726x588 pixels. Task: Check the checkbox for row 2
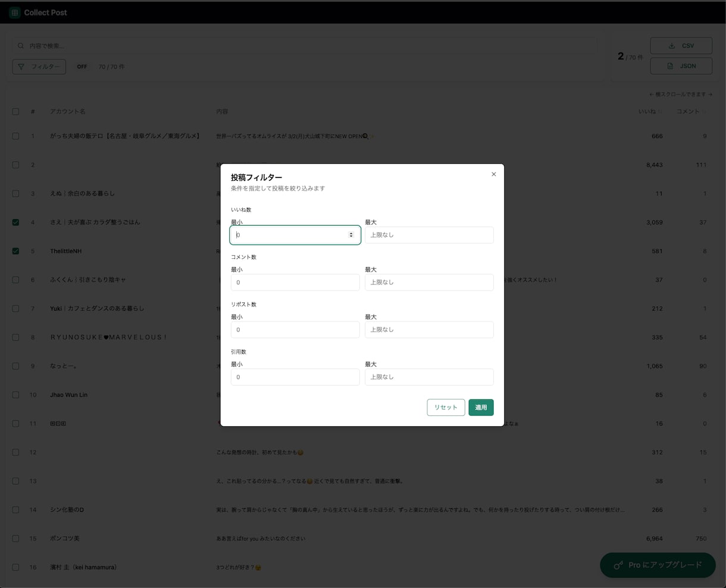[15, 165]
